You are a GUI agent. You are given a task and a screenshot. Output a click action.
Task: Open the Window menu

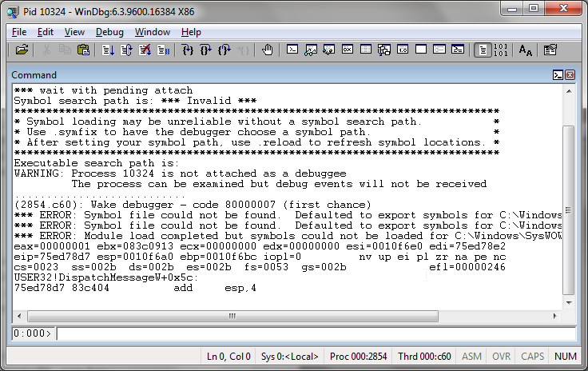pos(152,32)
